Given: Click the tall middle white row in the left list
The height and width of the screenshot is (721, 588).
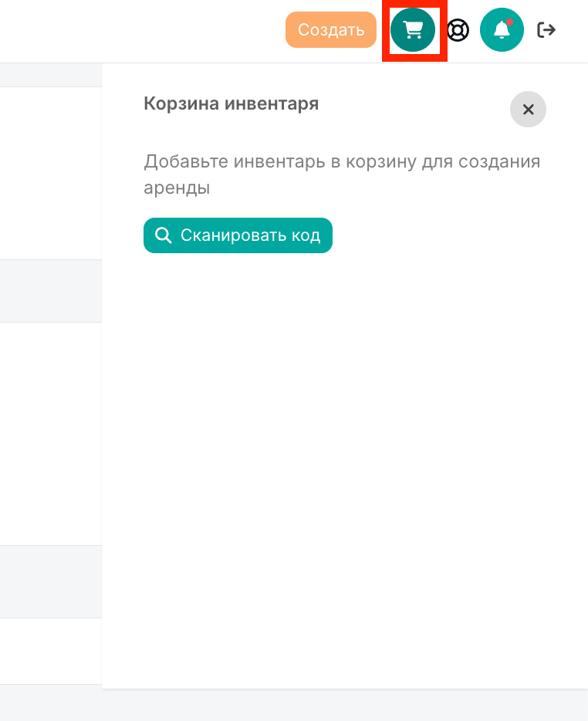Looking at the screenshot, I should tap(51, 434).
